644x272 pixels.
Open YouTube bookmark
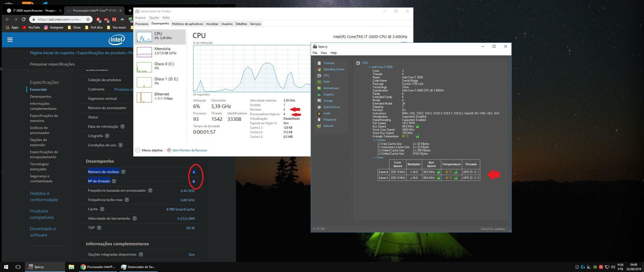point(31,27)
